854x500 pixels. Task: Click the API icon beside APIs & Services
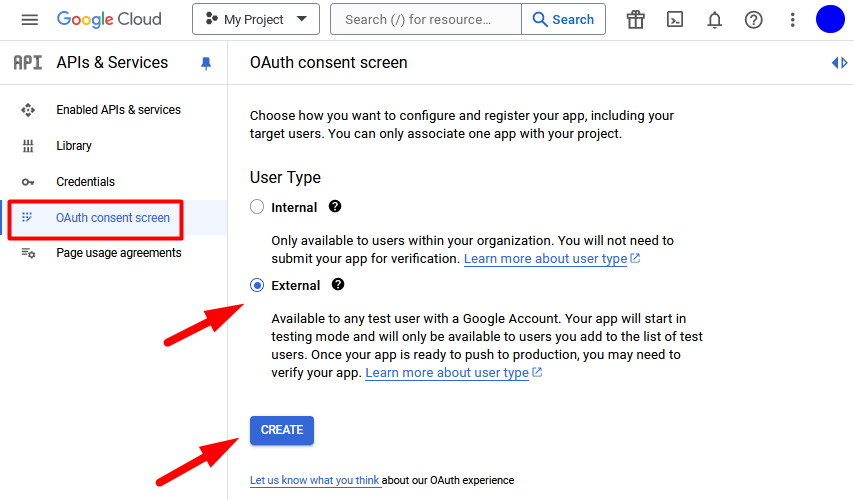click(28, 63)
